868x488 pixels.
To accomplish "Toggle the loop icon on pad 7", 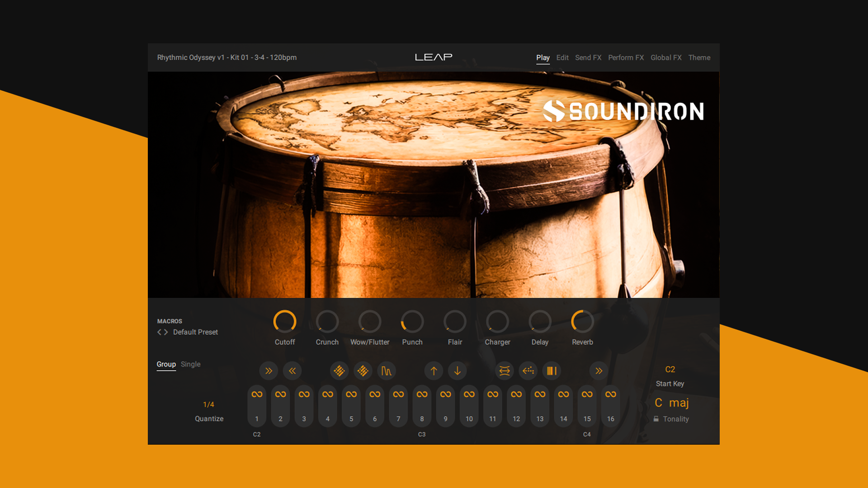I will coord(398,394).
